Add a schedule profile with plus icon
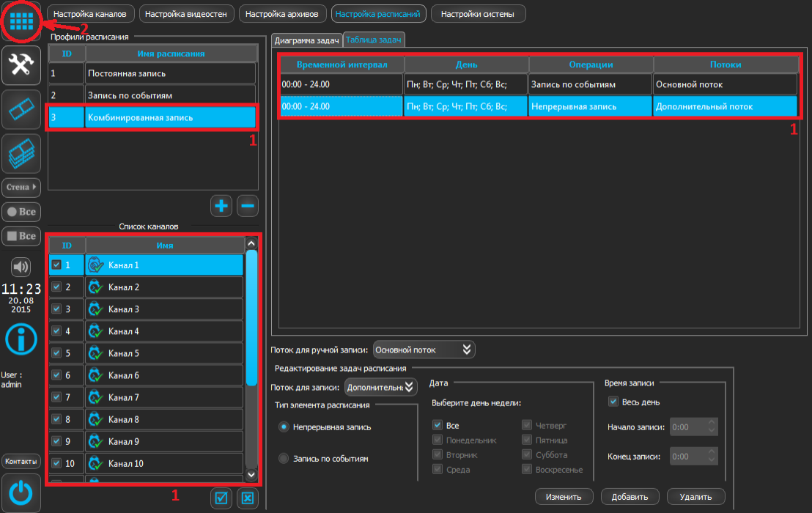The image size is (812, 513). click(x=221, y=206)
